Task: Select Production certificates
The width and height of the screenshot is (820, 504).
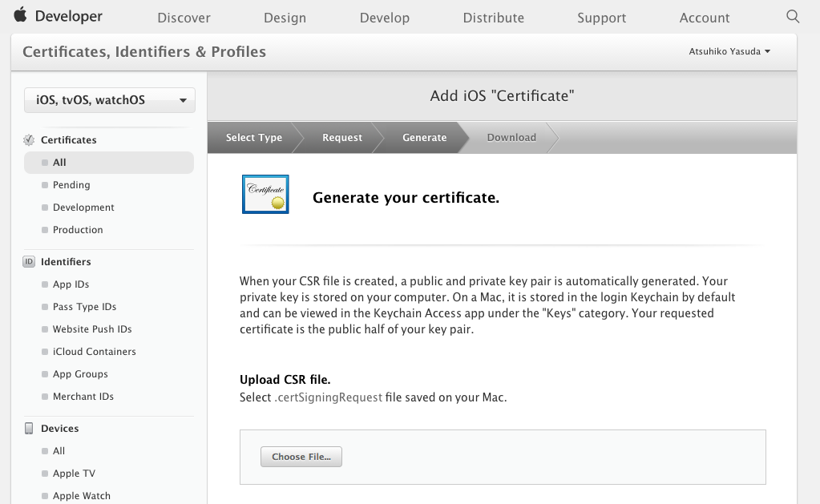Action: point(78,230)
